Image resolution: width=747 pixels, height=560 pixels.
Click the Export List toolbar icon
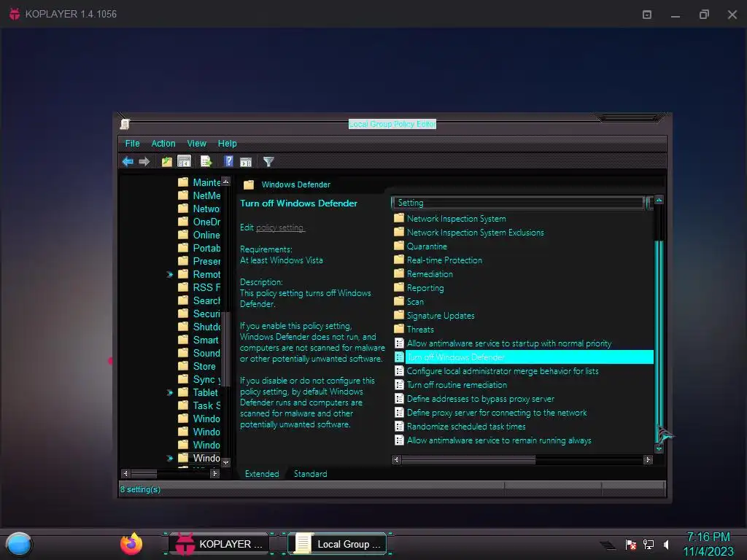point(206,161)
